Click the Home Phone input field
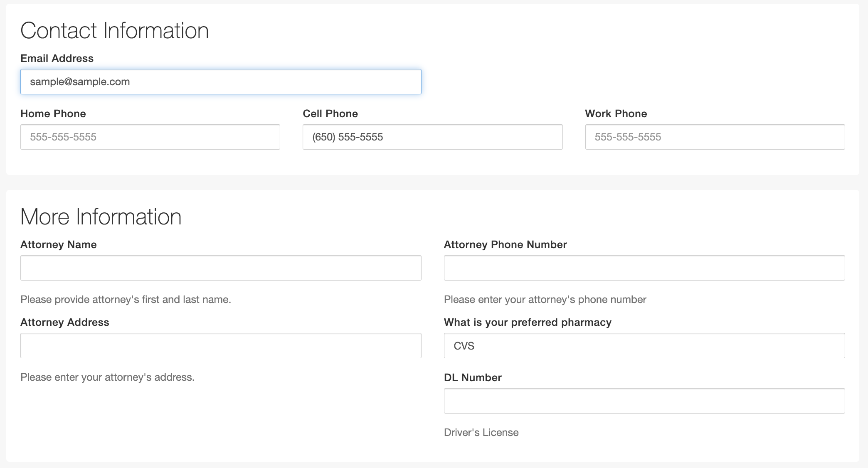The image size is (868, 468). point(151,137)
